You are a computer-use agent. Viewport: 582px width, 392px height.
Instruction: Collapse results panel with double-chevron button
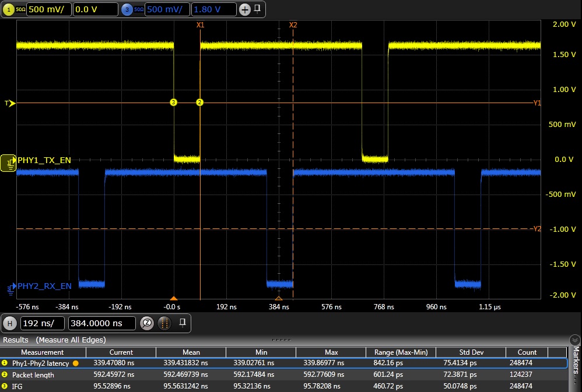pyautogui.click(x=574, y=340)
